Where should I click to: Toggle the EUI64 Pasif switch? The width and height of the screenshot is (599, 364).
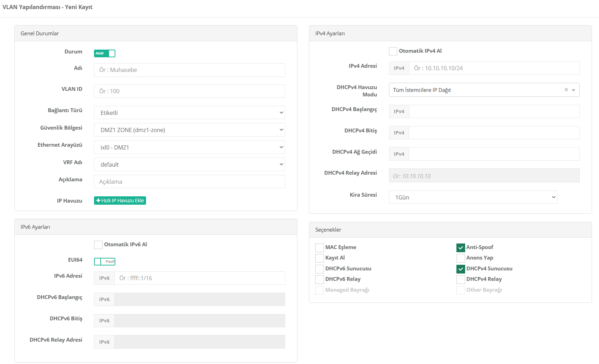104,262
